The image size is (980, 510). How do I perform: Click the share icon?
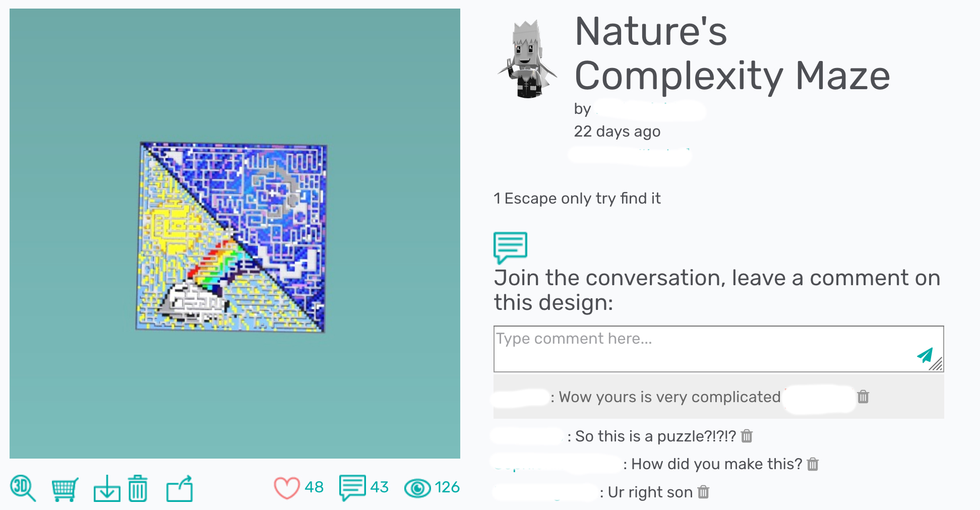(x=179, y=488)
